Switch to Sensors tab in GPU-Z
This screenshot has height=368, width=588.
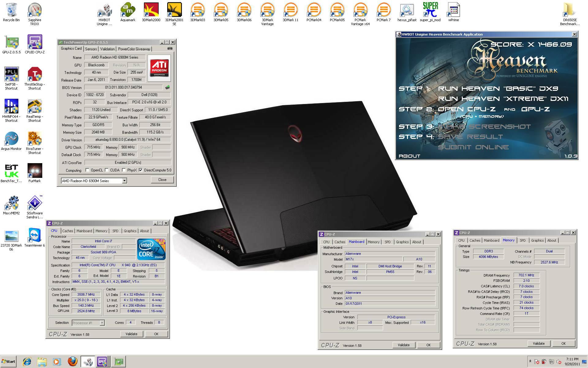pos(91,49)
